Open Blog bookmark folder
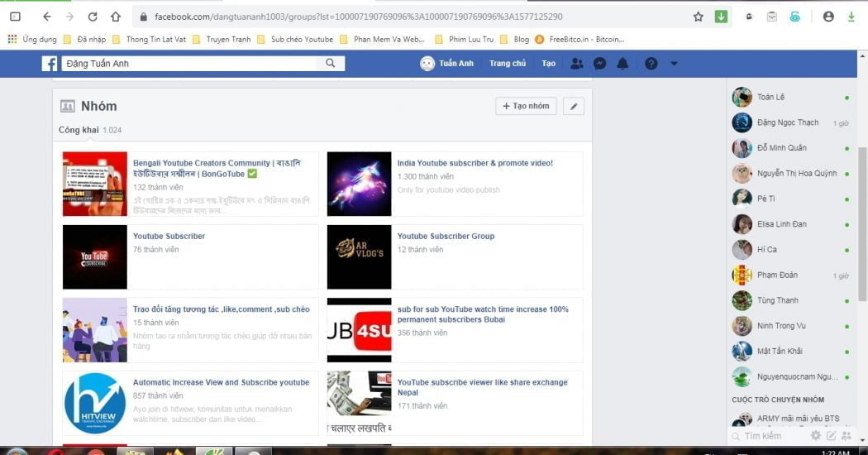 514,40
